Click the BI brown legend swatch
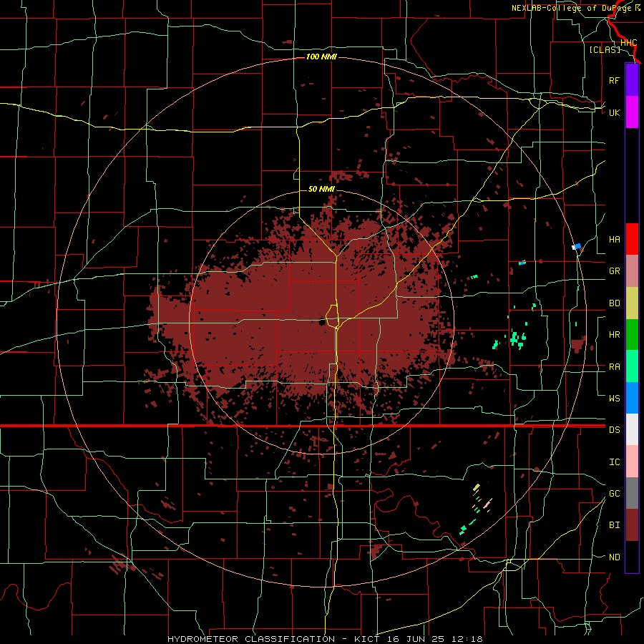The image size is (644, 644). click(632, 525)
